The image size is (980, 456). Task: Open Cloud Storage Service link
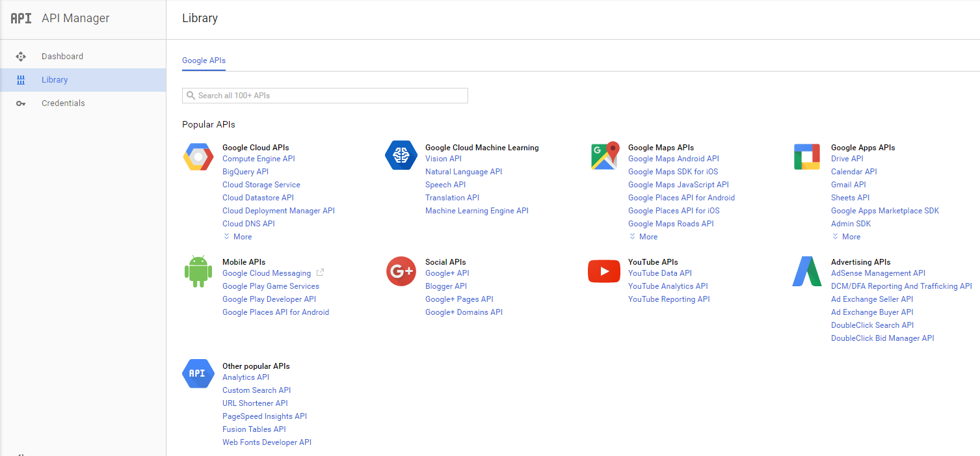coord(261,185)
